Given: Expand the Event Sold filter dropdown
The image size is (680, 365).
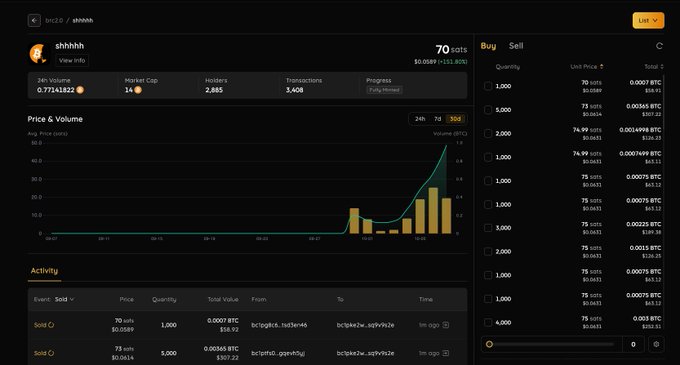Looking at the screenshot, I should 64,299.
